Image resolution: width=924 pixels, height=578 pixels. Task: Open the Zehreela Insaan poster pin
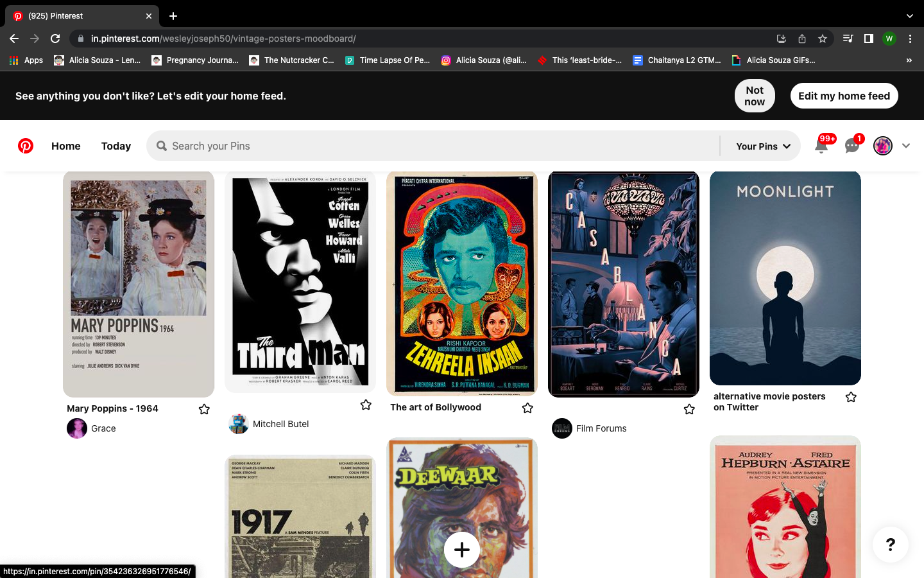coord(462,283)
